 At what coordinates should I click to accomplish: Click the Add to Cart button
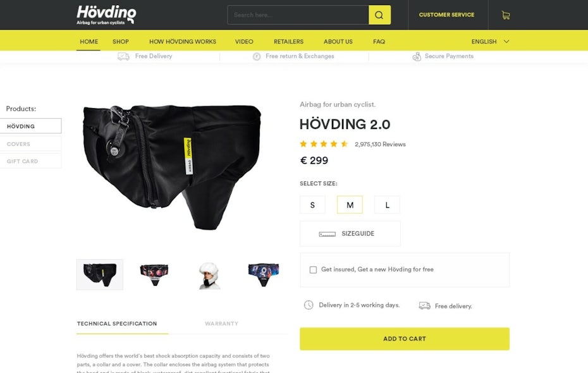[x=404, y=339]
